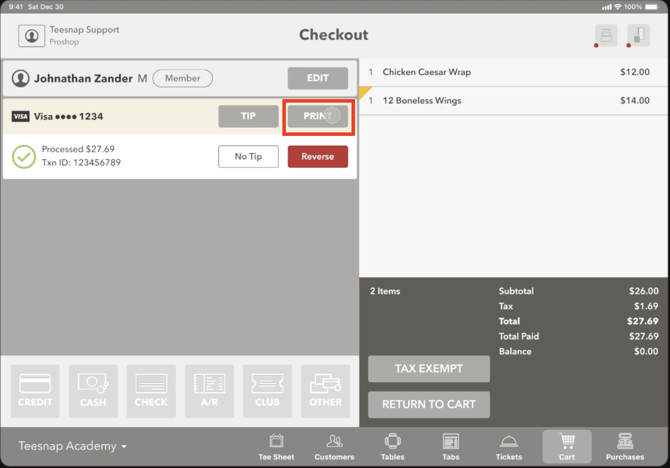670x468 pixels.
Task: Switch to the Tabs section
Action: [x=451, y=447]
